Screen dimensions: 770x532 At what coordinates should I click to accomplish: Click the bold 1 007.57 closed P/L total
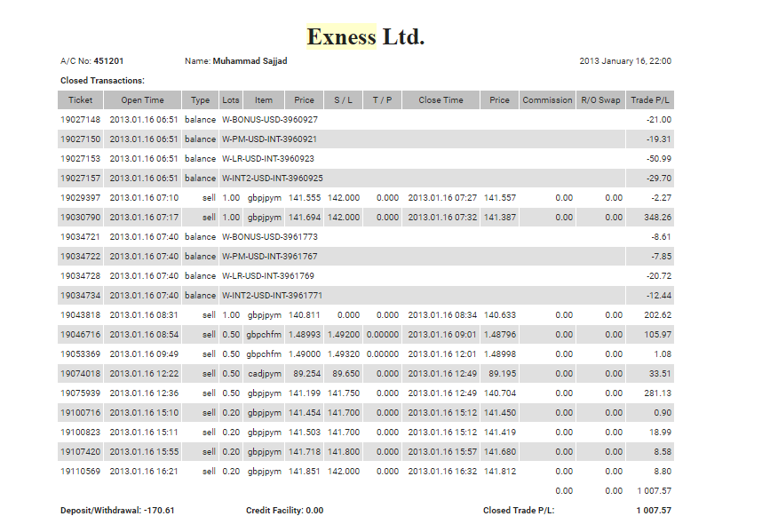(x=654, y=511)
